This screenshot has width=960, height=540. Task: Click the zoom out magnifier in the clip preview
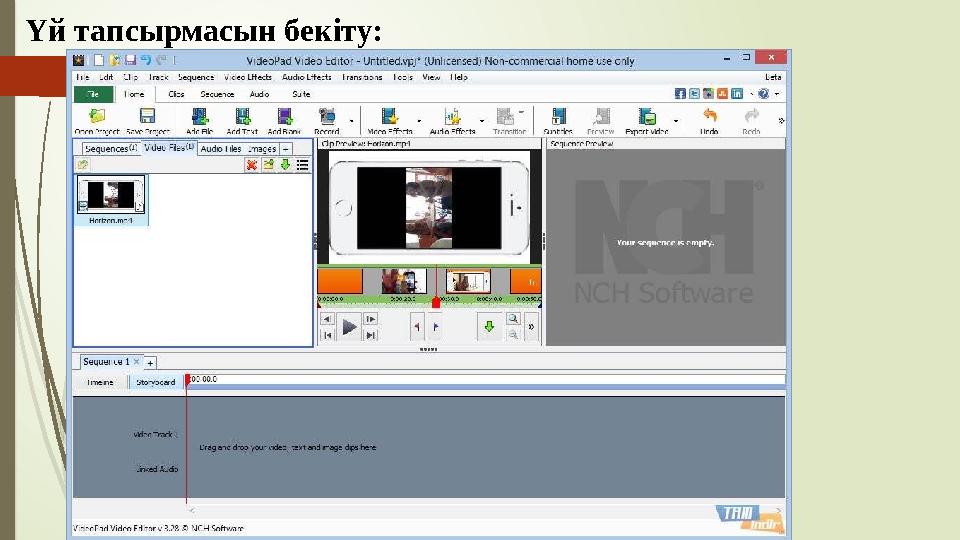(513, 334)
